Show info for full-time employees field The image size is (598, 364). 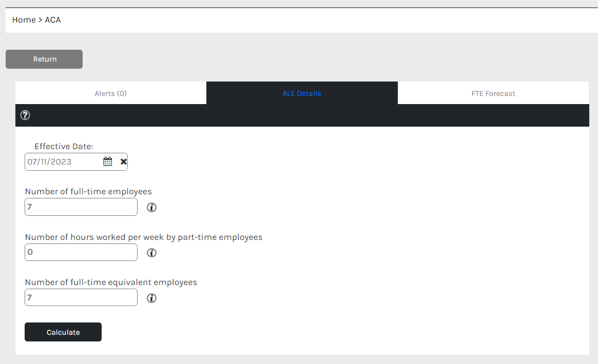click(x=152, y=208)
